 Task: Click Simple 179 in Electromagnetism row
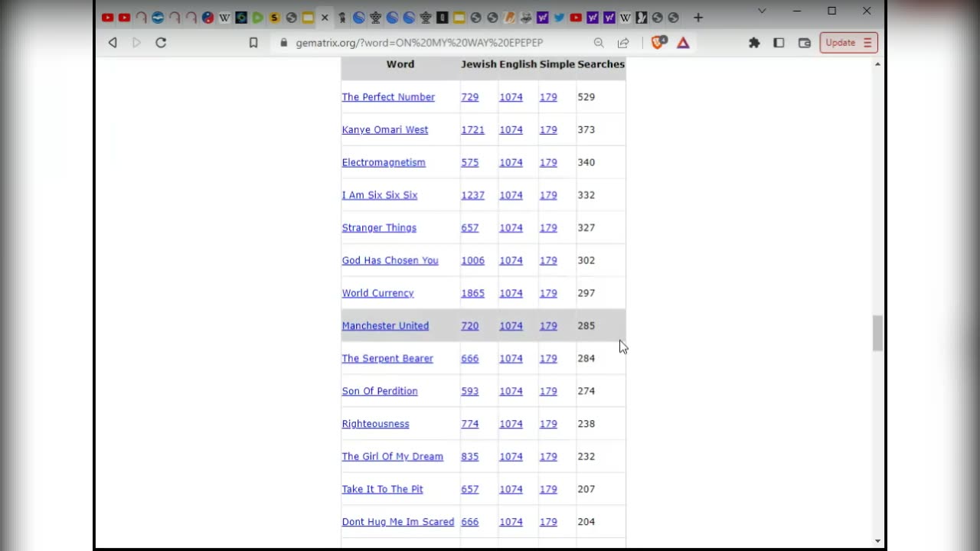(x=548, y=162)
